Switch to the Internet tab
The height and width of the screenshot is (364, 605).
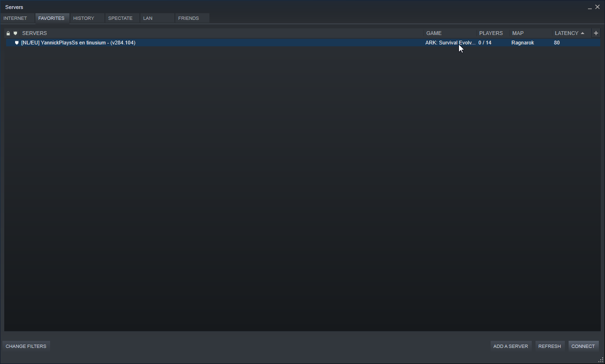[x=15, y=18]
